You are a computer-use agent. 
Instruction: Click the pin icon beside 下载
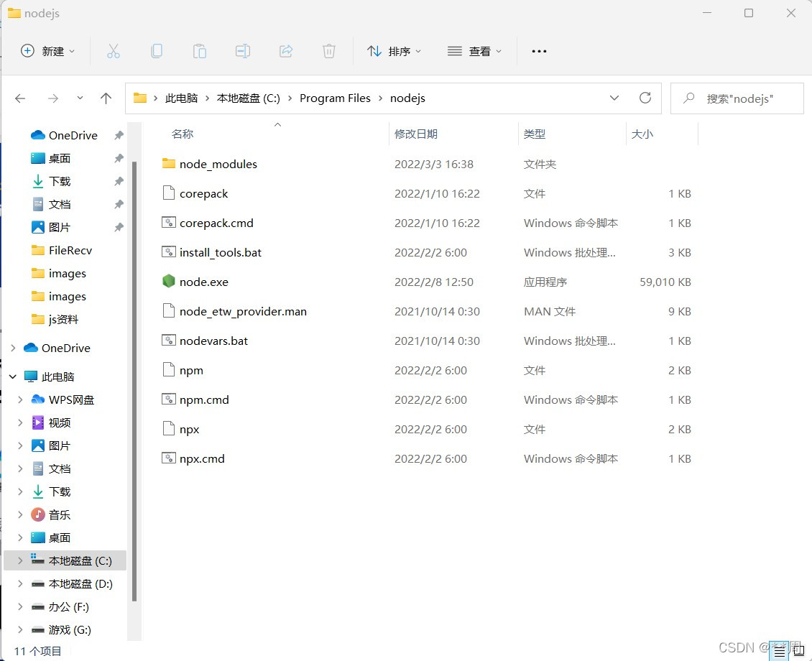pyautogui.click(x=119, y=181)
